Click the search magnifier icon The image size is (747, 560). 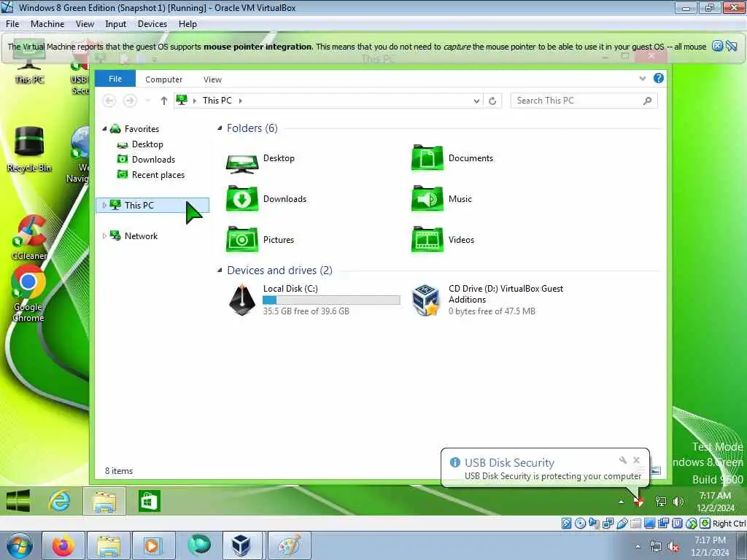pyautogui.click(x=647, y=101)
